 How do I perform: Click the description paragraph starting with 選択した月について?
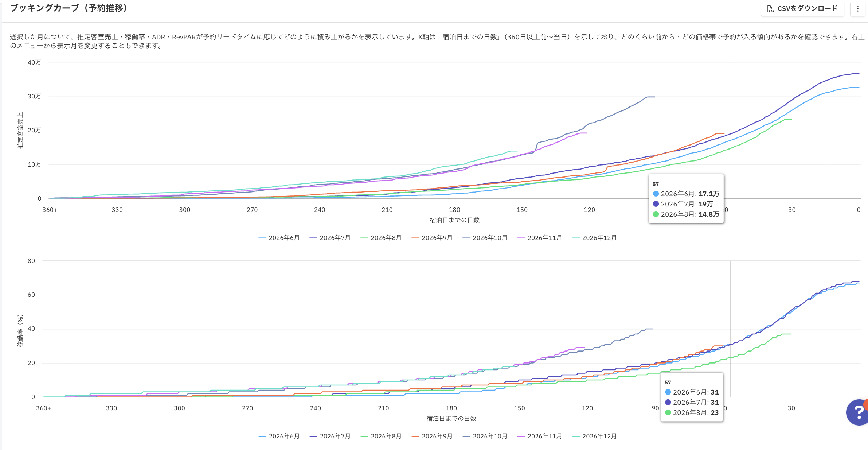pyautogui.click(x=437, y=41)
